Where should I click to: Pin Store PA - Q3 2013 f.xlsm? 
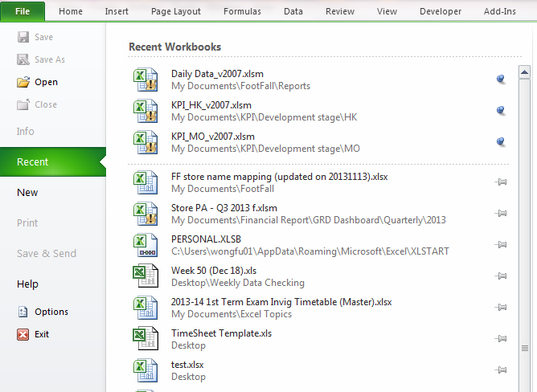pos(500,214)
